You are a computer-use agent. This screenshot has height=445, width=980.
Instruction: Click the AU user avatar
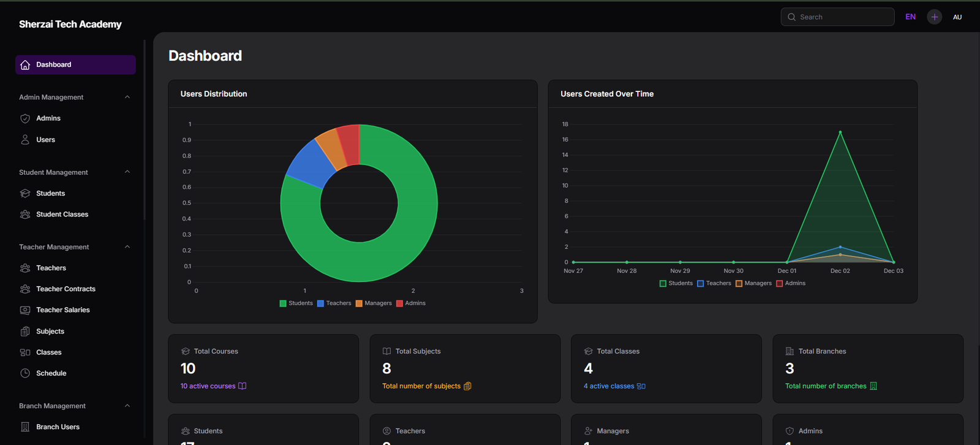click(x=957, y=17)
